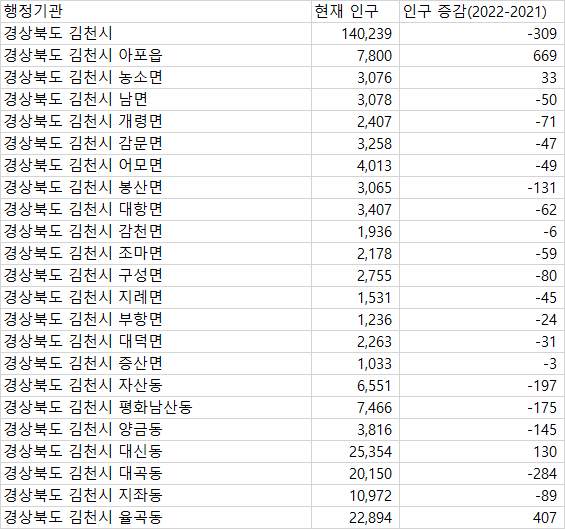The height and width of the screenshot is (529, 565).
Task: Click the change value 669
Action: 545,56
